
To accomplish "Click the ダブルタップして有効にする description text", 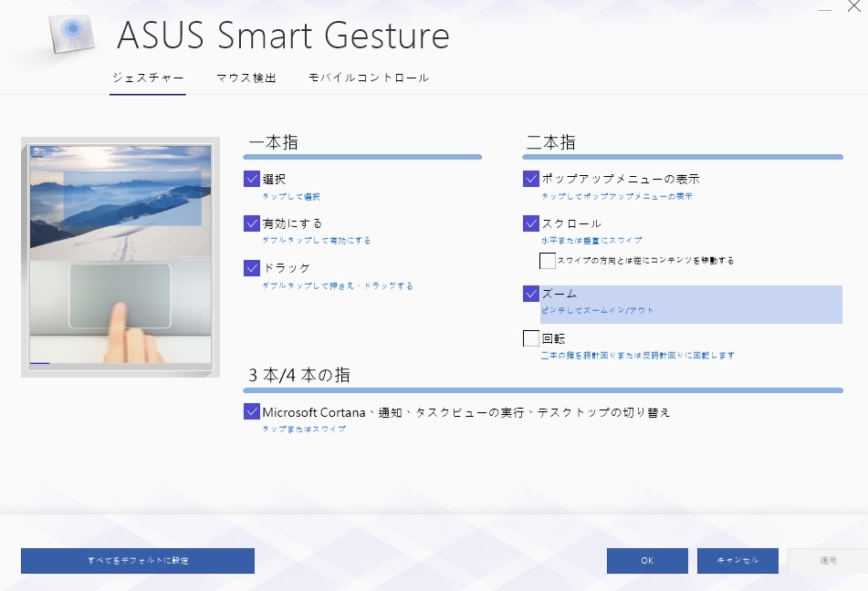I will coord(317,240).
